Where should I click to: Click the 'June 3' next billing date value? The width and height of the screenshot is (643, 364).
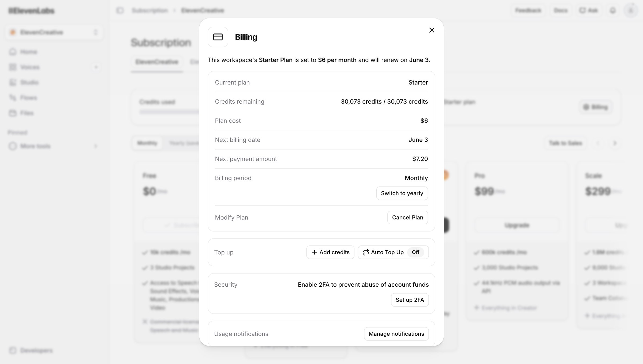[418, 140]
